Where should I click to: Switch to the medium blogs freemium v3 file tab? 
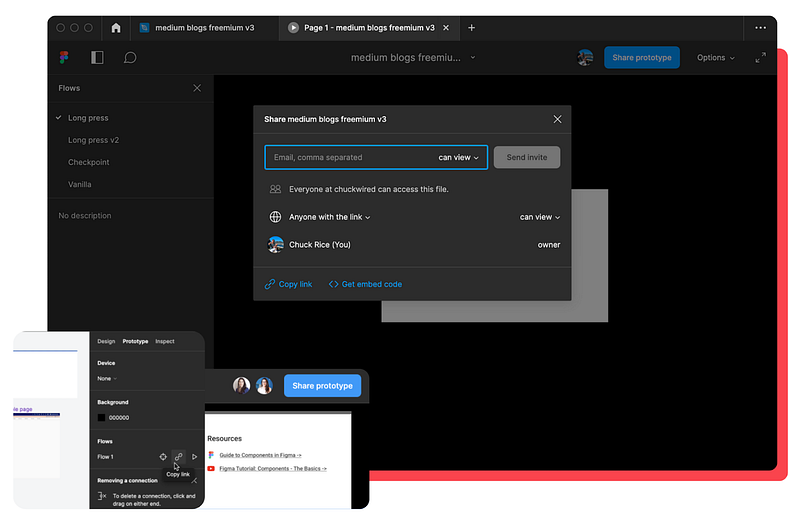click(204, 28)
